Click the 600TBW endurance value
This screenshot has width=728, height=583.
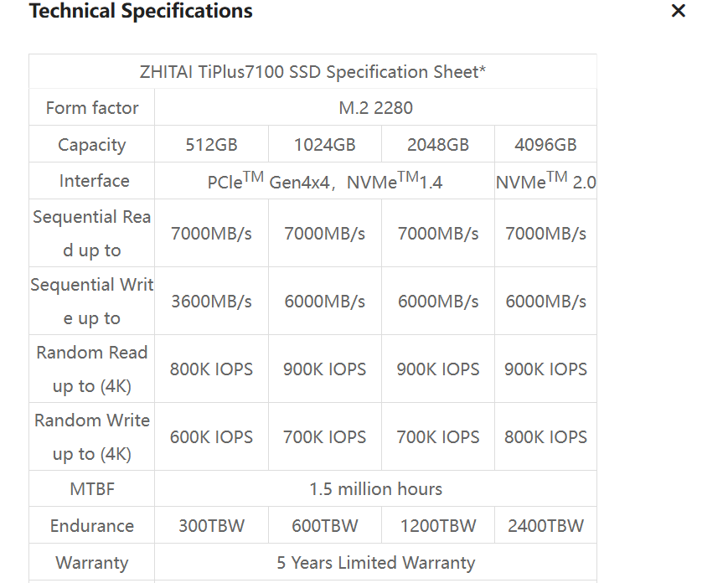(324, 526)
